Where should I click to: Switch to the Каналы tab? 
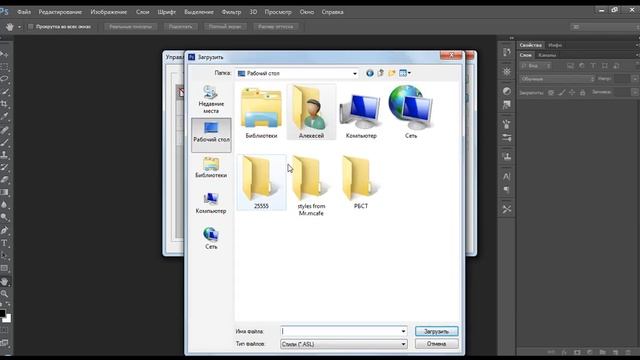click(547, 55)
